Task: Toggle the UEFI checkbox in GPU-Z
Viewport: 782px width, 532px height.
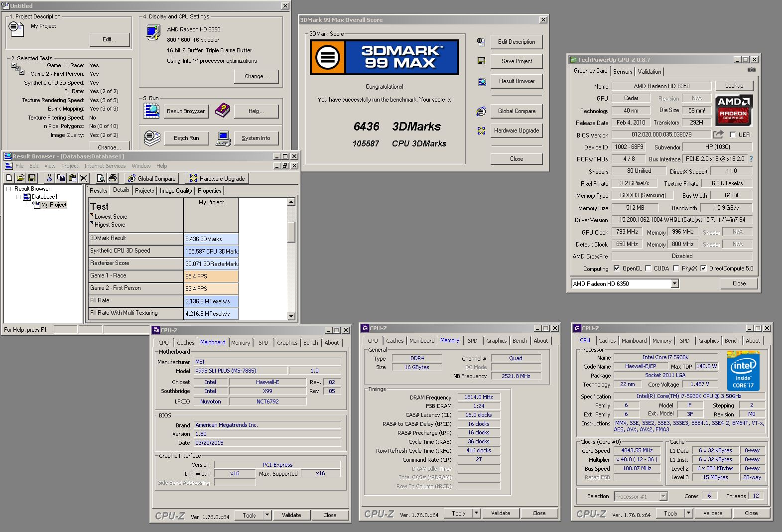Action: click(x=733, y=134)
